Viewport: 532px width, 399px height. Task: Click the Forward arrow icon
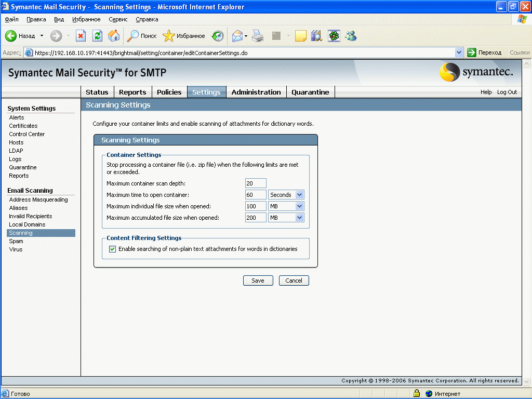coord(56,36)
